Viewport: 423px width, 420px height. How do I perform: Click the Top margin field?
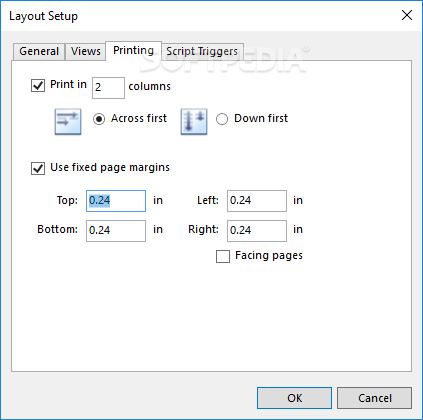click(116, 201)
